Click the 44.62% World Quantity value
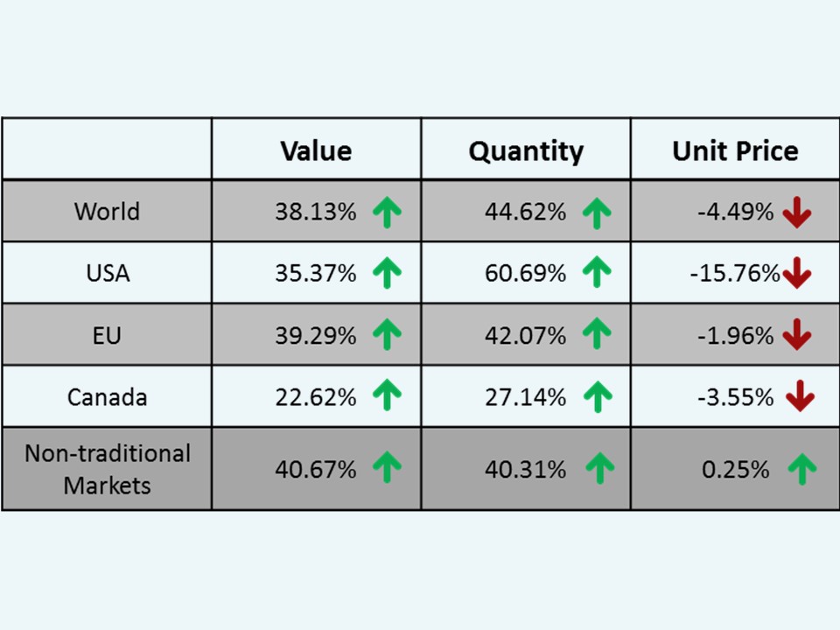The width and height of the screenshot is (840, 630). coord(526,212)
